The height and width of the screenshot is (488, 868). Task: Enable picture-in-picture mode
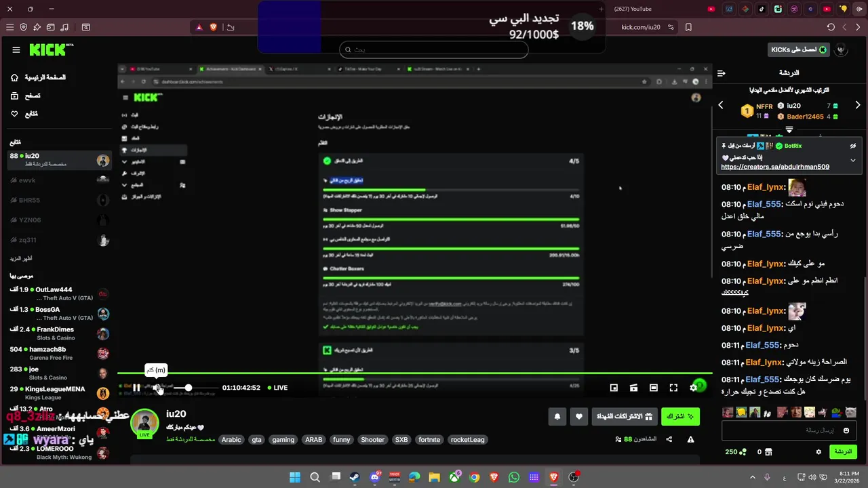[614, 388]
